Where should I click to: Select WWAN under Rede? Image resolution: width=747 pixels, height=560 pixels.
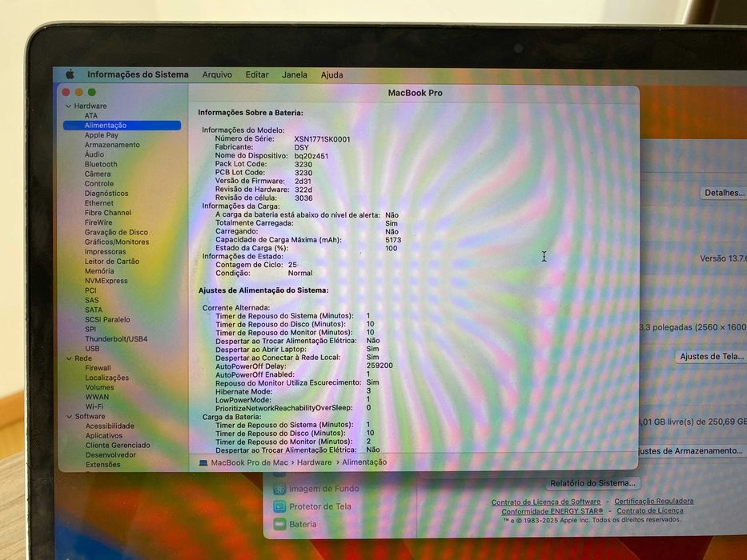(97, 397)
